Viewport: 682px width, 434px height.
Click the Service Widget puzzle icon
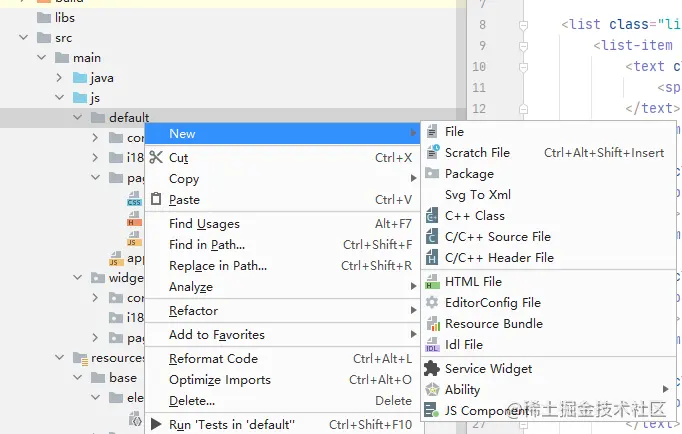[x=431, y=368]
